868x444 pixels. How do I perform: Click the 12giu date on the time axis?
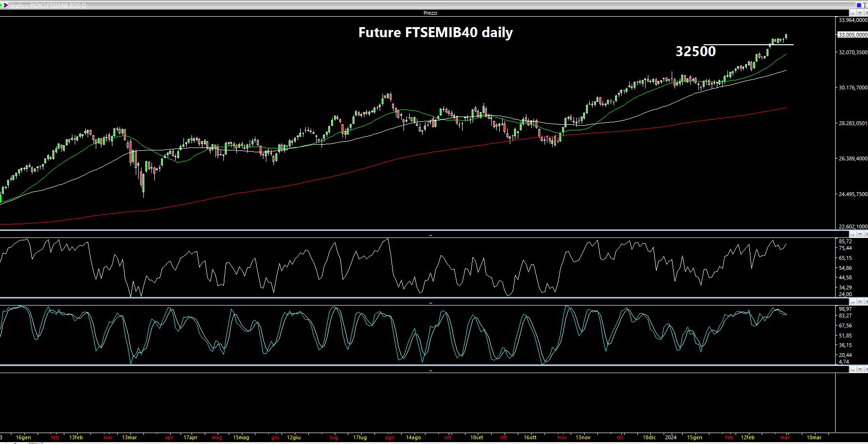coord(294,437)
